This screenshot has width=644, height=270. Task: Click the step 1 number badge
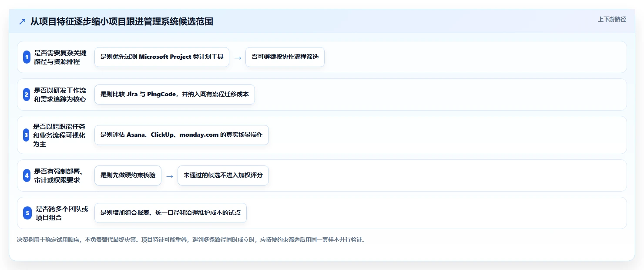point(27,57)
